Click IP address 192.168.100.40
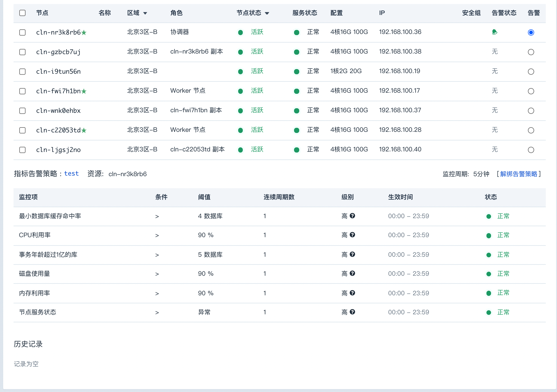 point(400,149)
